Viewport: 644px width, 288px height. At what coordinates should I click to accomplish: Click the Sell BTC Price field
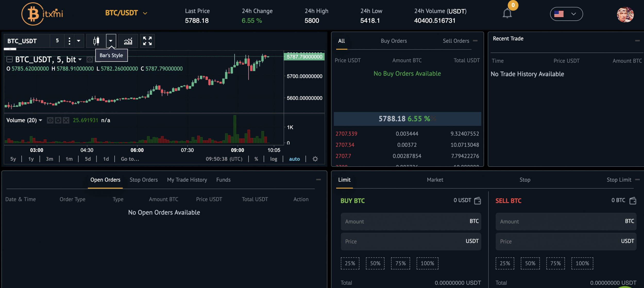[566, 241]
